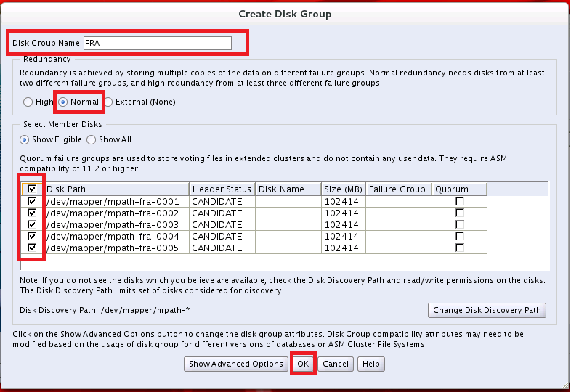Choose External (None) redundancy
Image resolution: width=571 pixels, height=392 pixels.
108,102
